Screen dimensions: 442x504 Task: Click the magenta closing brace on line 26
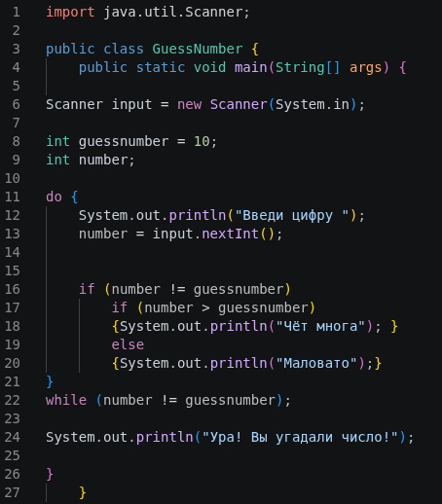coord(50,475)
